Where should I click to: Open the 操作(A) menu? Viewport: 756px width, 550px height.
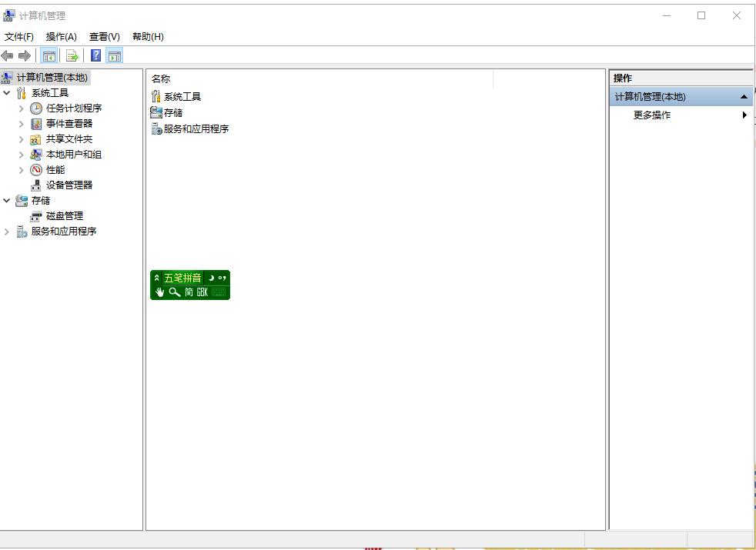click(62, 37)
